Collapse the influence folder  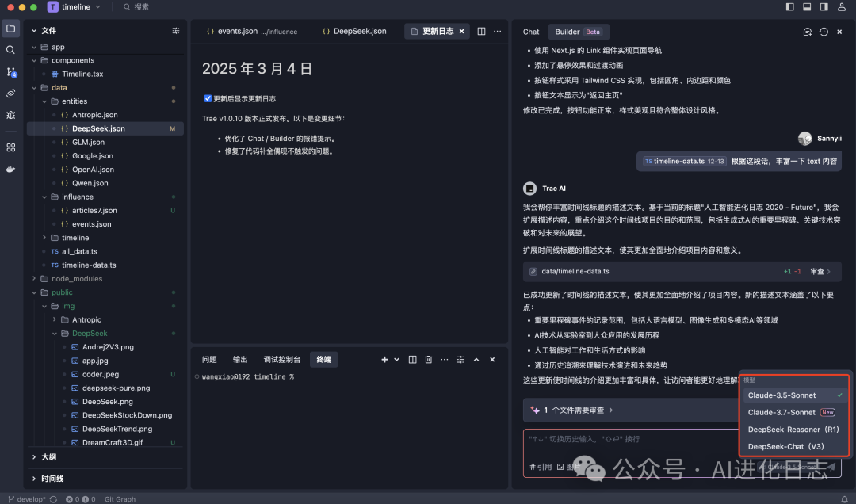(44, 197)
